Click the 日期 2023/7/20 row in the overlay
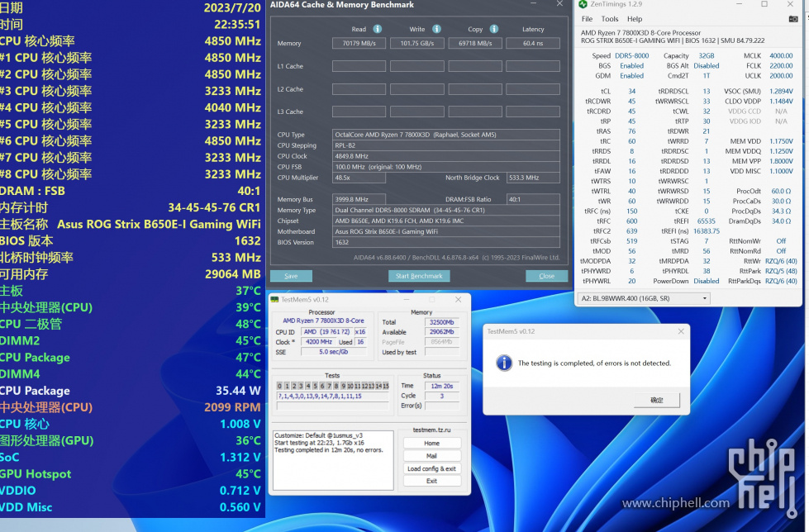Screen dimensions: 809x532 pos(131,7)
